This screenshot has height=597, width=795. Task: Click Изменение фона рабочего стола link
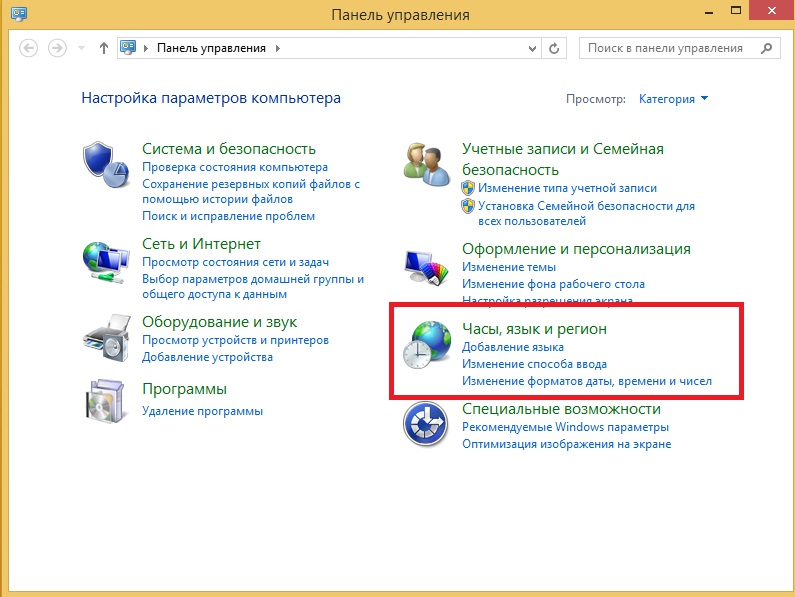(553, 284)
